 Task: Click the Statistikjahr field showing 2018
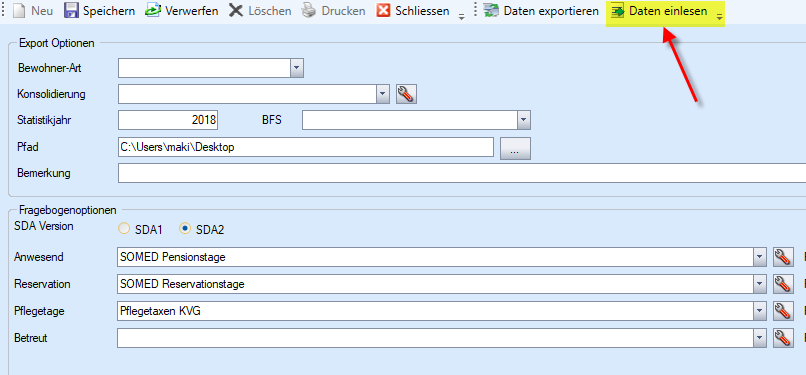click(x=168, y=121)
